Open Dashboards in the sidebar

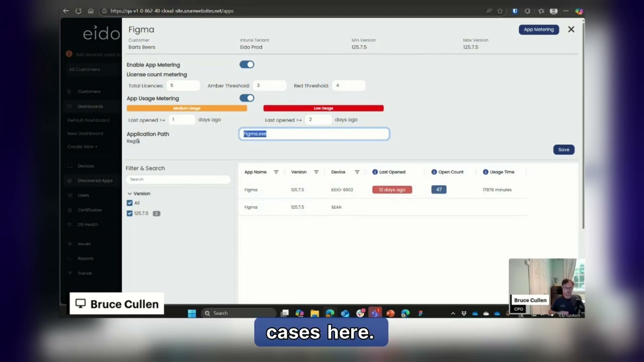[90, 107]
